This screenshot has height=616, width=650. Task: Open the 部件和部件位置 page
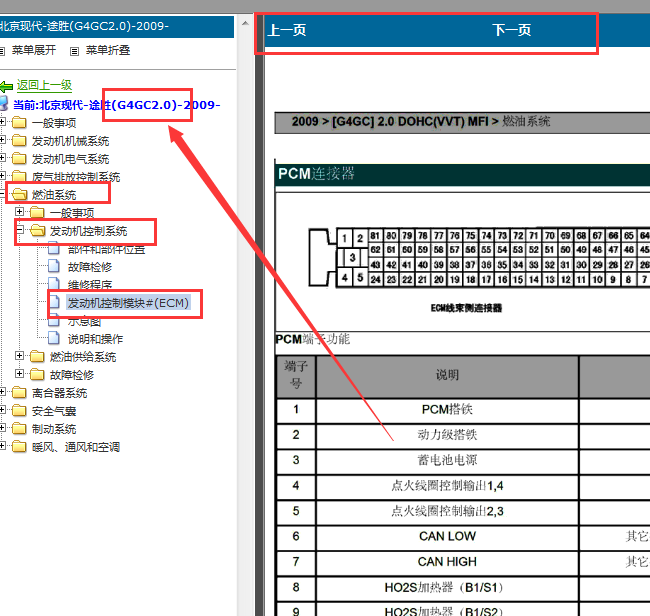point(107,249)
